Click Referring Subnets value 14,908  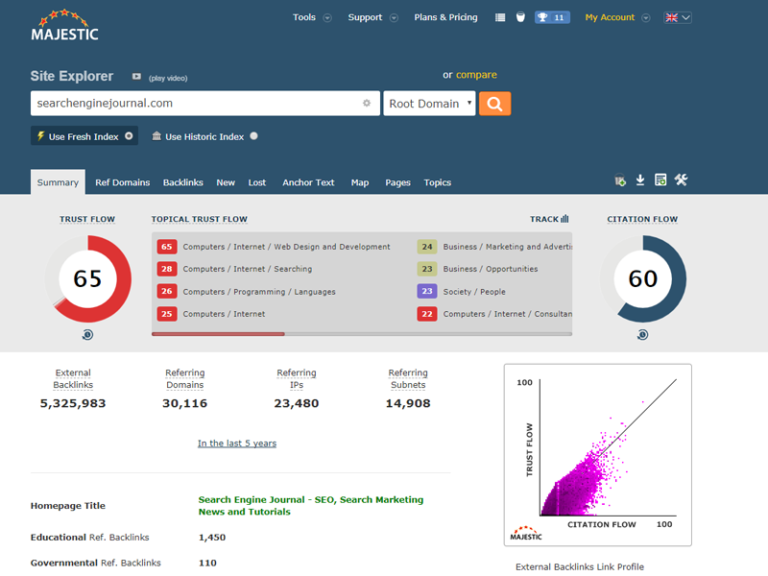click(408, 403)
